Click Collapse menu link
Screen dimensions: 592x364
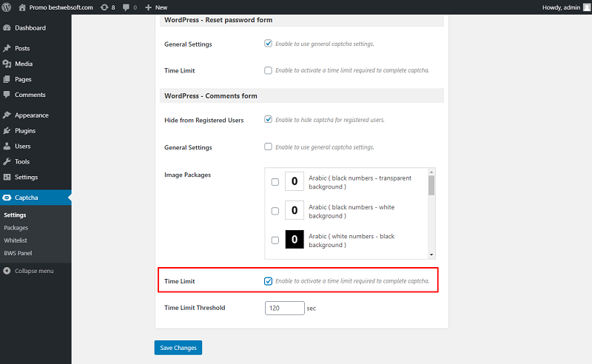34,271
